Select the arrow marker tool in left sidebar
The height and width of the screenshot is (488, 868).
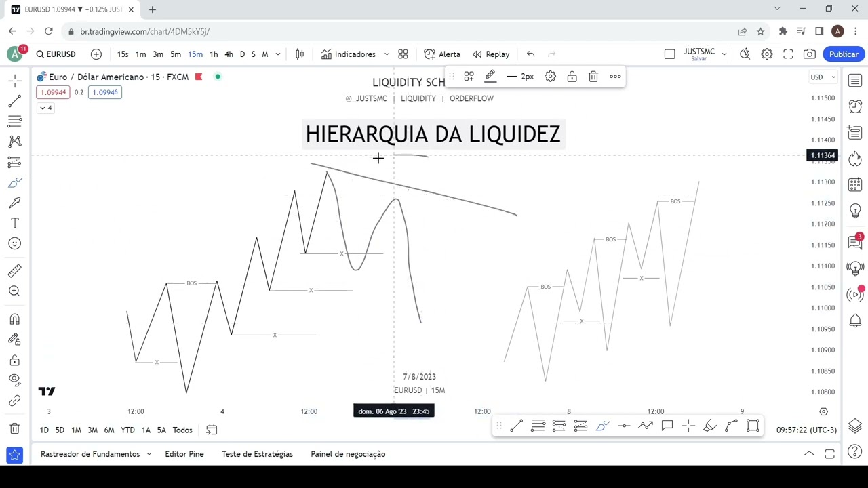point(15,203)
